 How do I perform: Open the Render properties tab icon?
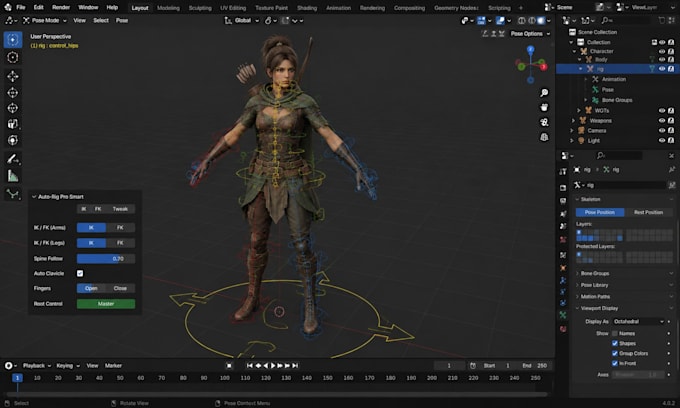point(563,188)
